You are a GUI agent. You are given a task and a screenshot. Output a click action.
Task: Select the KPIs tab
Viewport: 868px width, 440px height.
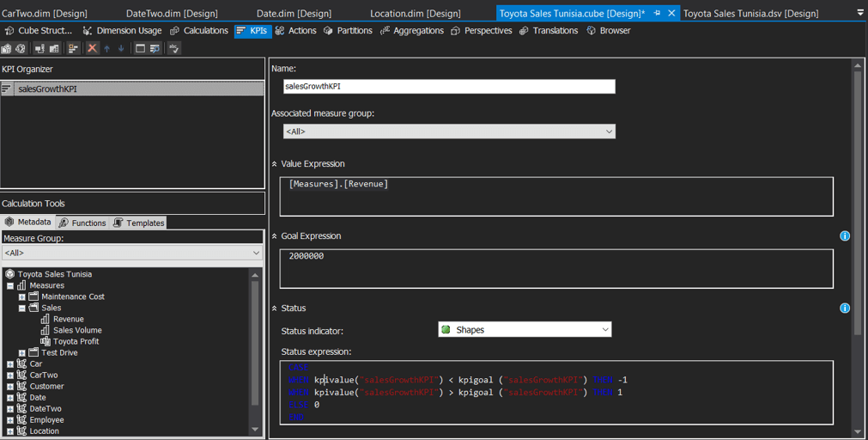pyautogui.click(x=252, y=30)
